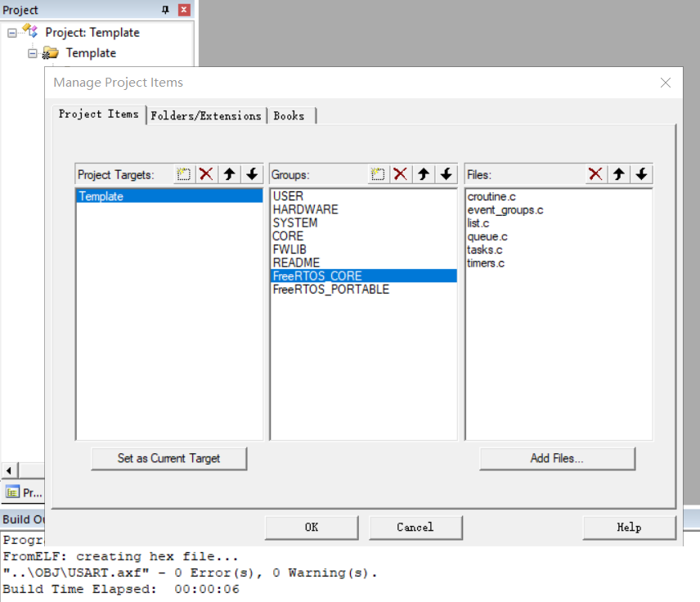Move selected group up
The width and height of the screenshot is (700, 602).
pyautogui.click(x=424, y=174)
